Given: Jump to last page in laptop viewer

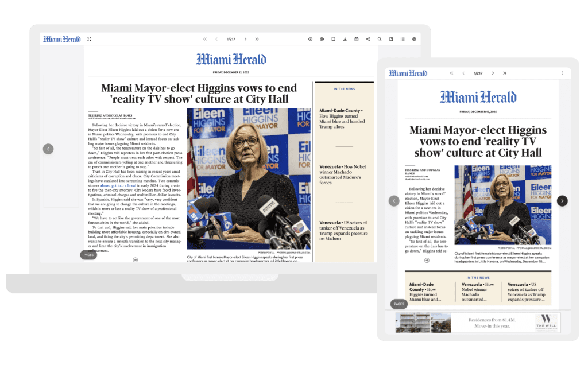Looking at the screenshot, I should tap(257, 39).
